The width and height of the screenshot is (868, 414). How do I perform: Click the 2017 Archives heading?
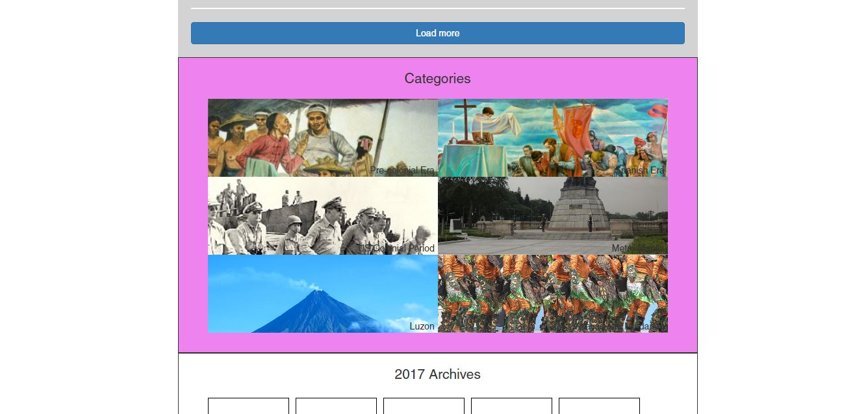(437, 374)
